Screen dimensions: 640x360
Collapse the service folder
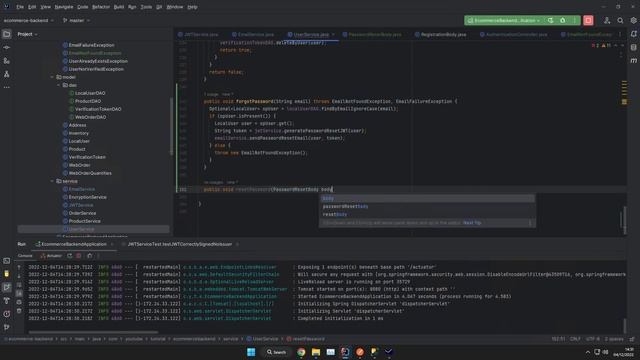[x=52, y=181]
